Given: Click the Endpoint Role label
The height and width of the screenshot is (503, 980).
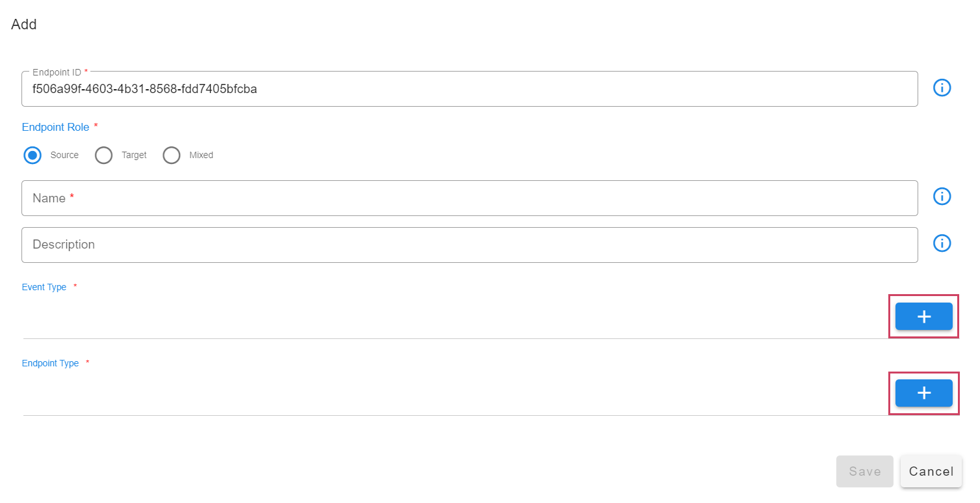Looking at the screenshot, I should point(56,128).
